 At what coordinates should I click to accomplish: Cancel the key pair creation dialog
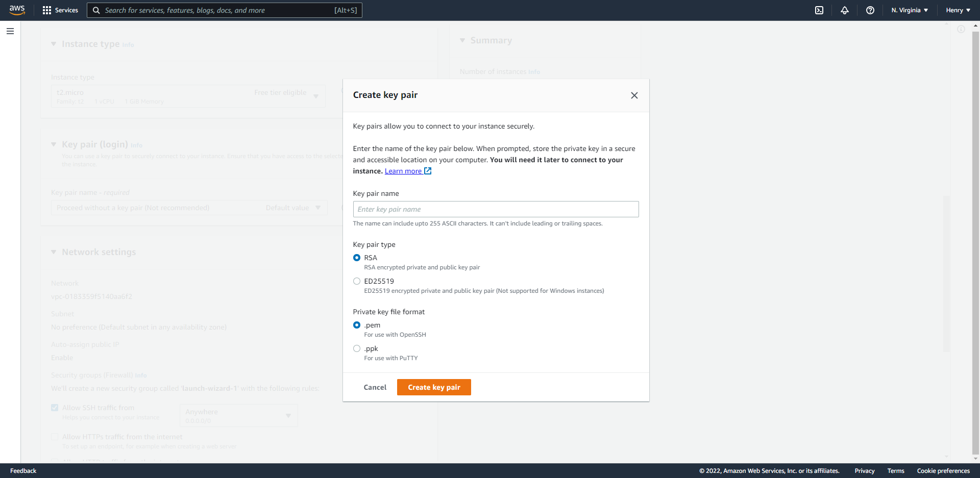pyautogui.click(x=375, y=387)
